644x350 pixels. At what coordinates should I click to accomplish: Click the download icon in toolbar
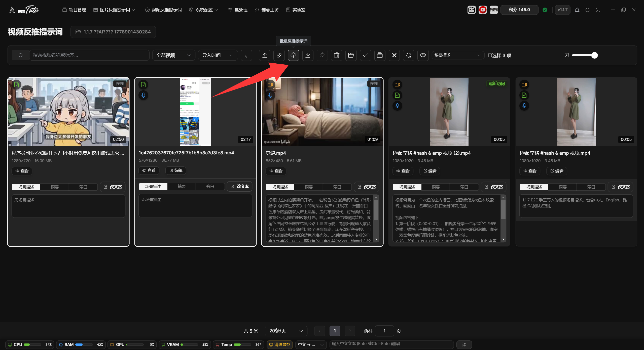pos(308,55)
